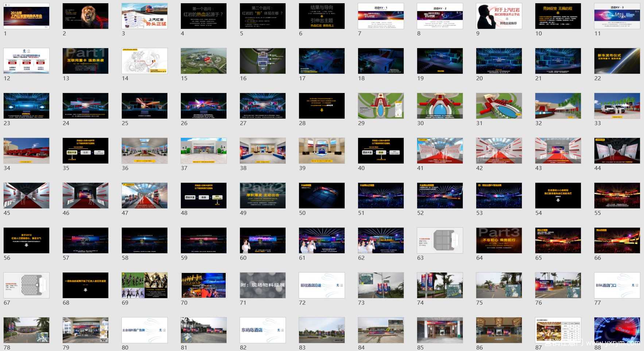The image size is (644, 351).
Task: Select slide 62 thumbnail
Action: (x=381, y=240)
